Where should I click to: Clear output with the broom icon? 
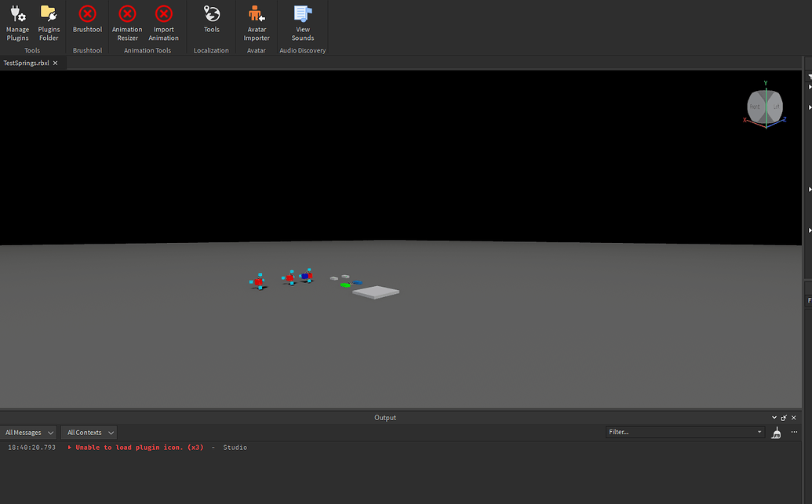coord(776,433)
